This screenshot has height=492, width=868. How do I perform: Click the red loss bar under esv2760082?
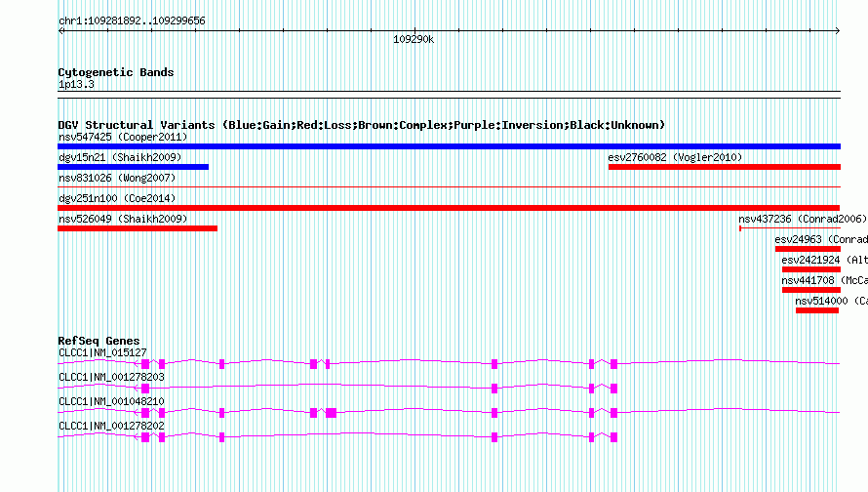point(724,167)
